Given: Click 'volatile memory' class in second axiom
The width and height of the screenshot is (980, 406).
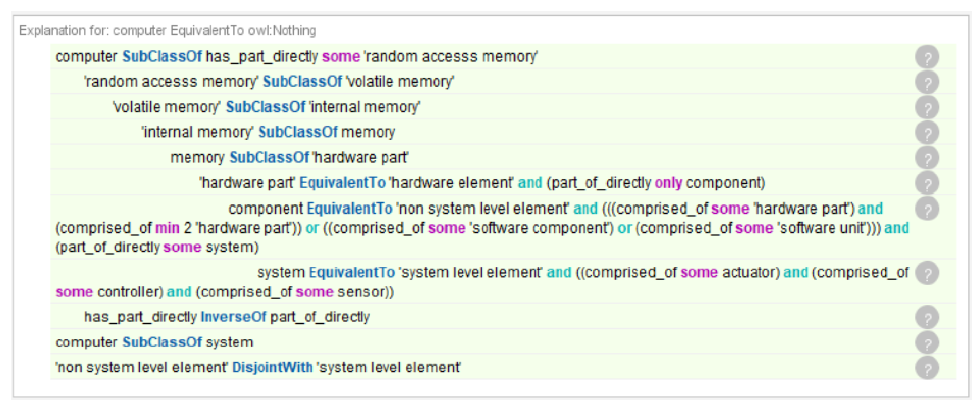Looking at the screenshot, I should tap(400, 82).
